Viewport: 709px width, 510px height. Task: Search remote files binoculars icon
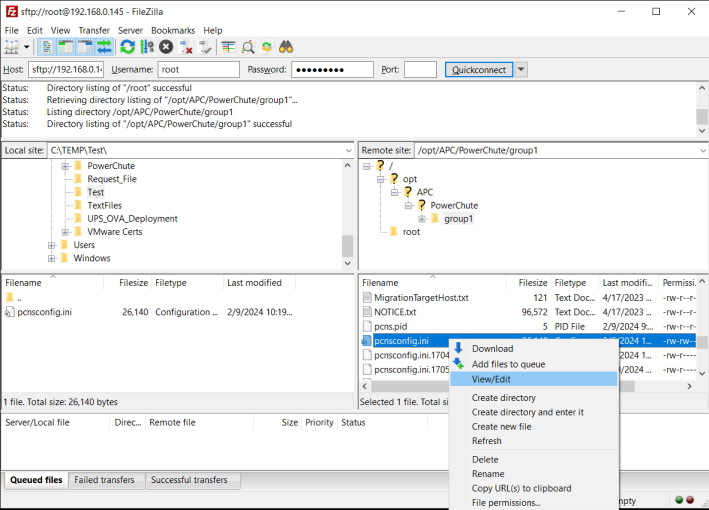pyautogui.click(x=286, y=47)
